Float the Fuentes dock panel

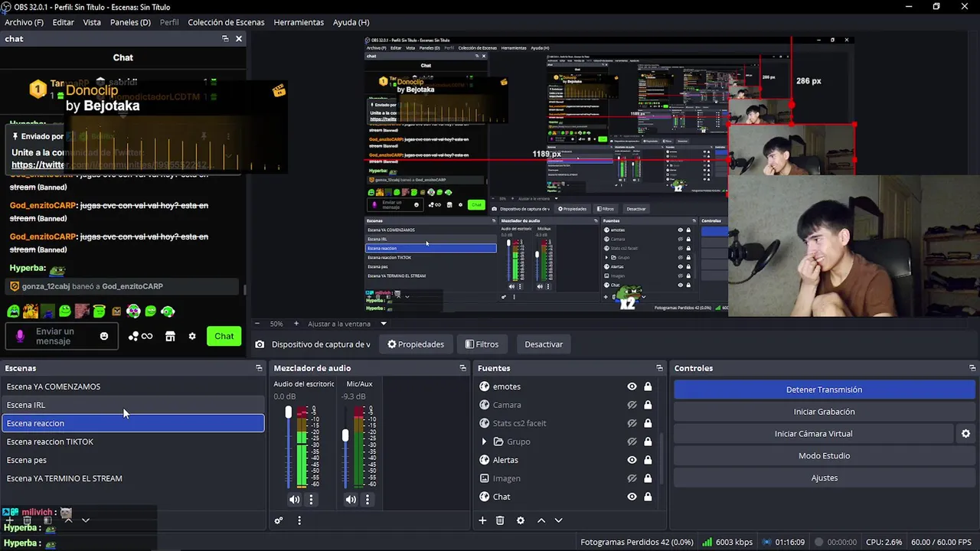659,368
